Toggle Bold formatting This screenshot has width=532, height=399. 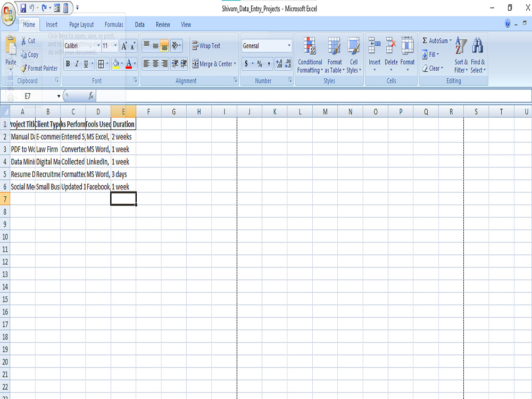(x=68, y=64)
